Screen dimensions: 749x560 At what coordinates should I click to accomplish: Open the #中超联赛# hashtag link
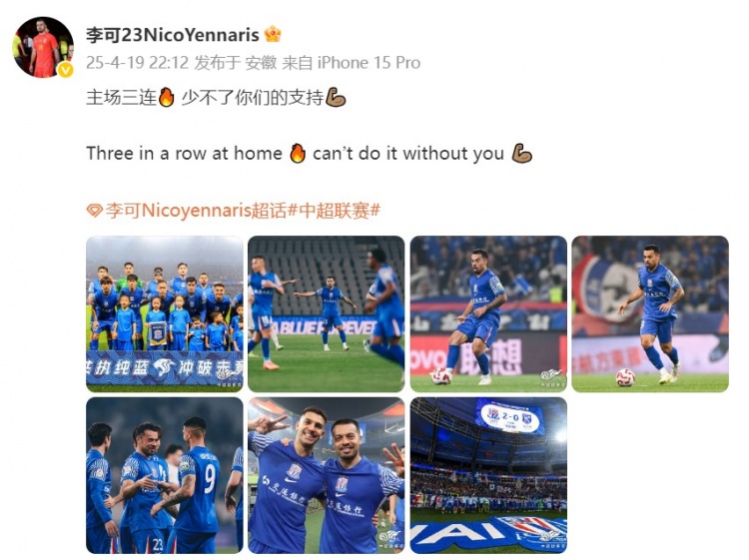pyautogui.click(x=334, y=210)
